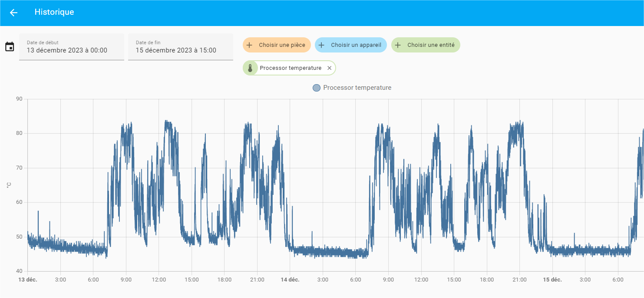
Task: Click the legend circle for Processor temperature
Action: pyautogui.click(x=316, y=88)
